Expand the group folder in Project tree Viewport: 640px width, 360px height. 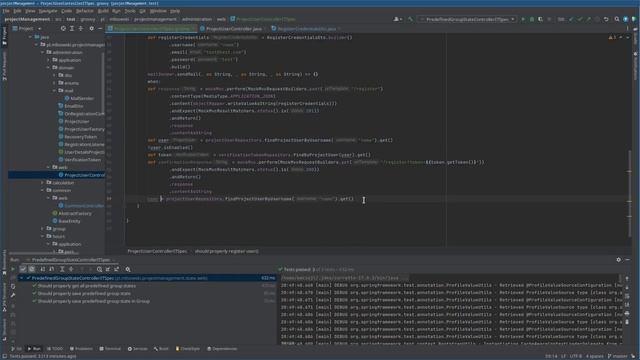pyautogui.click(x=42, y=229)
